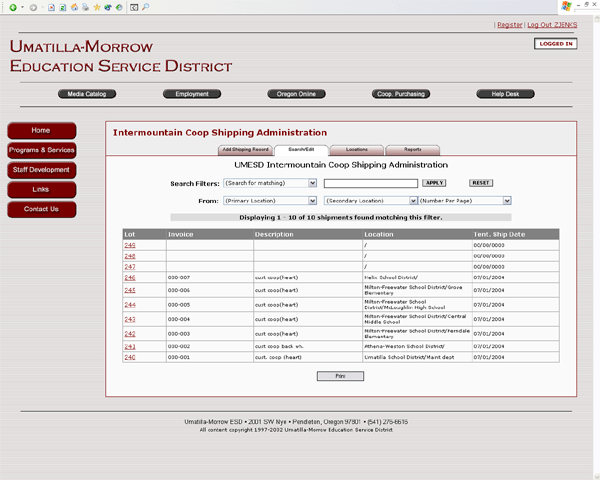Visit the Help Desk button
Viewport: 600px width, 480px height.
coord(505,94)
